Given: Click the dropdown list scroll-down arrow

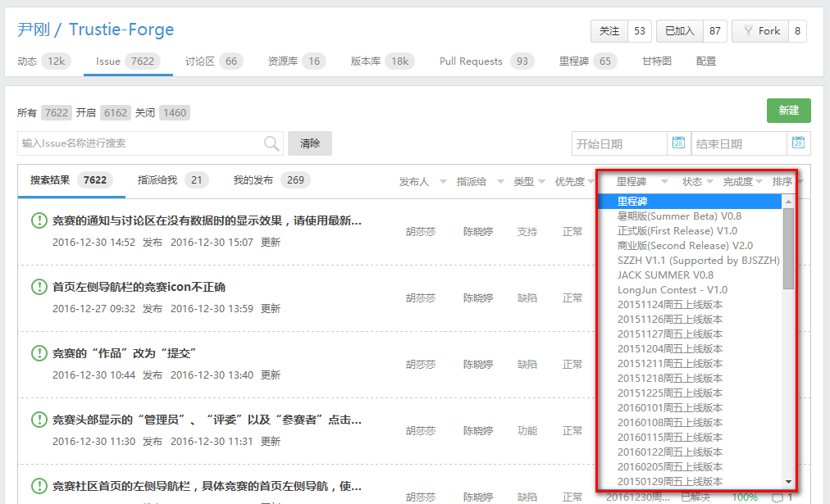Looking at the screenshot, I should 789,481.
